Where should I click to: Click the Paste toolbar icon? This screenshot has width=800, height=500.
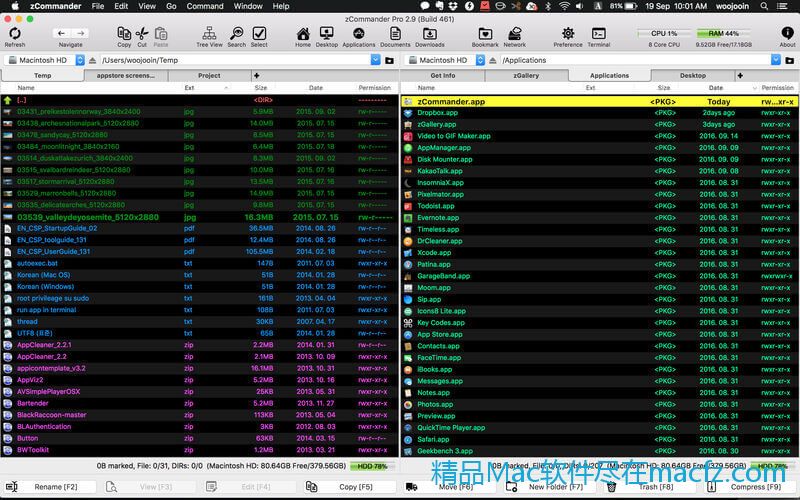tap(161, 34)
